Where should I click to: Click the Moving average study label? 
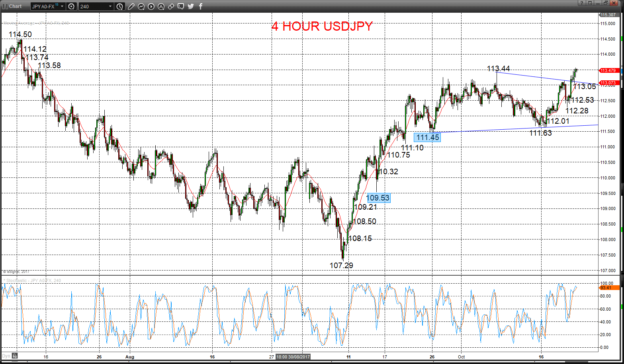click(36, 23)
